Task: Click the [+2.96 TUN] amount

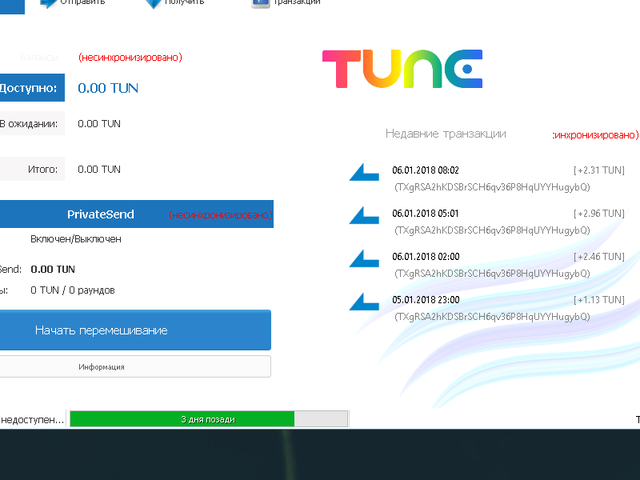Action: click(x=599, y=213)
